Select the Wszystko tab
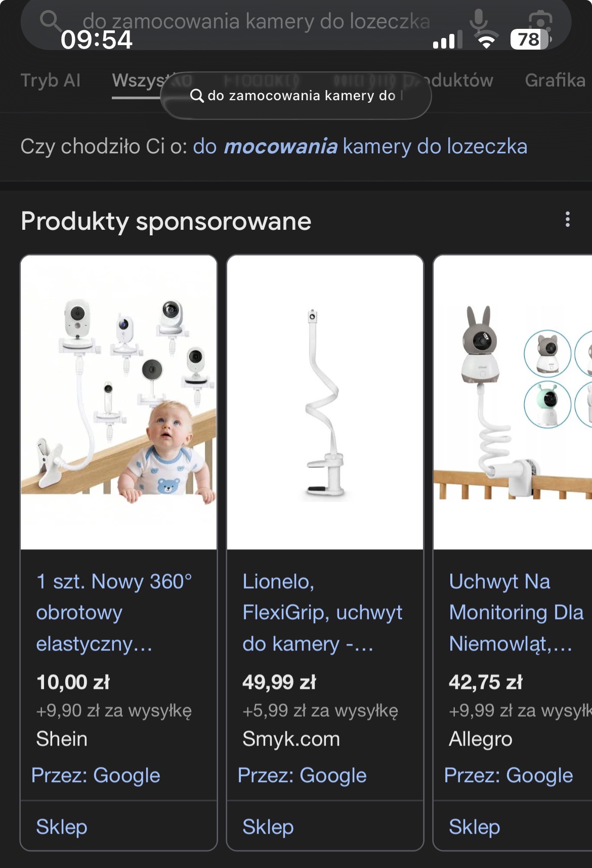This screenshot has height=868, width=592. (138, 80)
